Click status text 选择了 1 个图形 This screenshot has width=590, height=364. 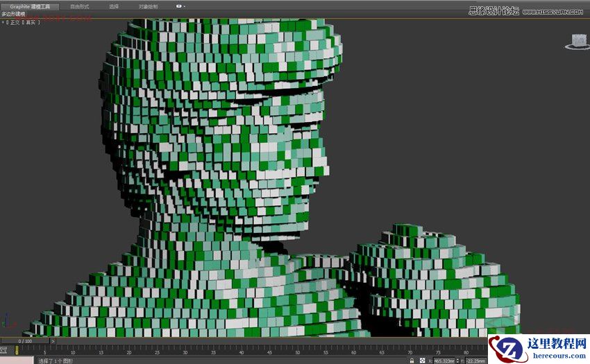[x=56, y=361]
